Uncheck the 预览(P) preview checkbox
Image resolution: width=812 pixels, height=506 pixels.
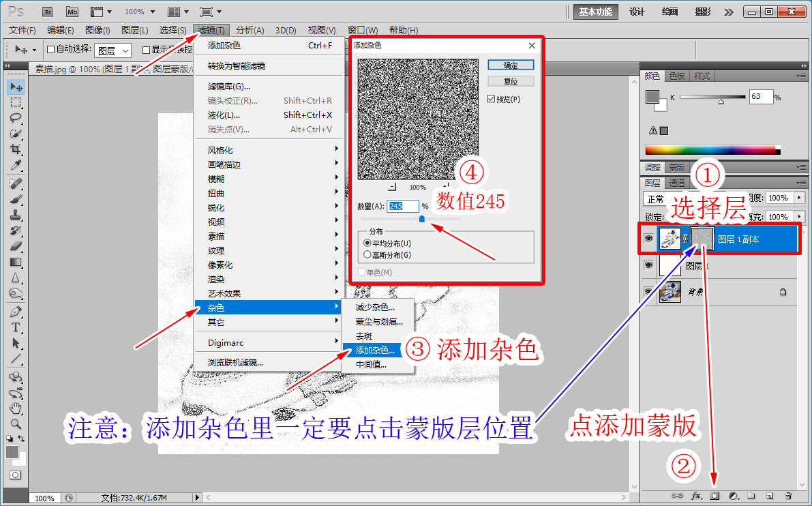(492, 100)
